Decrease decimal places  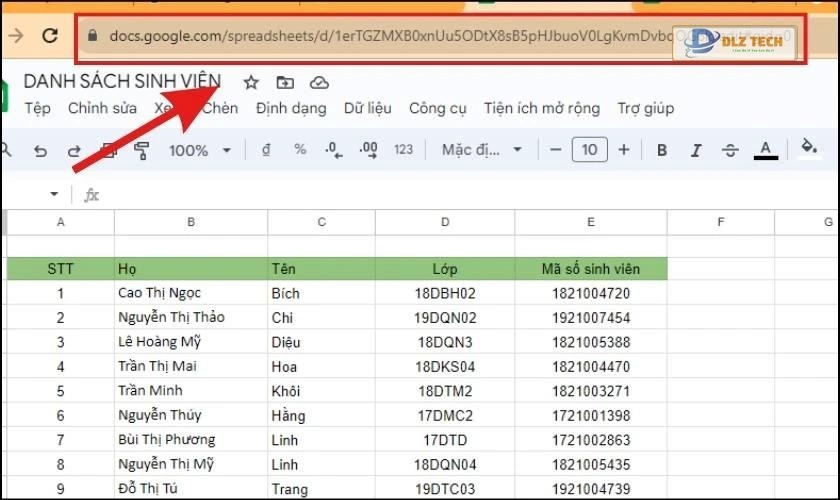[333, 150]
